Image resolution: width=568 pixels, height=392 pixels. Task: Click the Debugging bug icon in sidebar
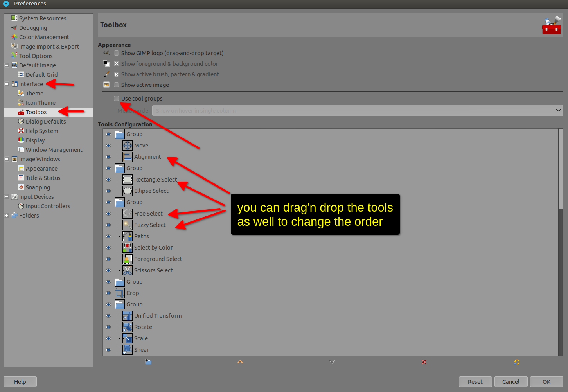click(x=14, y=27)
